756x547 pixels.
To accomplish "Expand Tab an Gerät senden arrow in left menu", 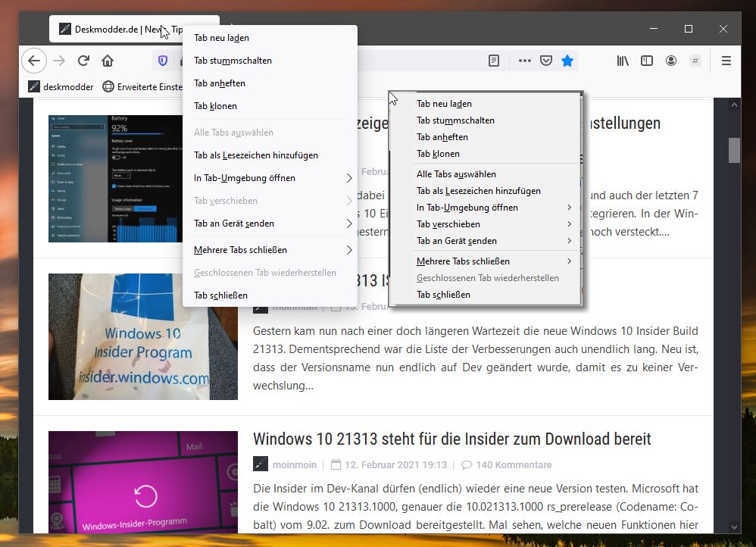I will pos(349,223).
